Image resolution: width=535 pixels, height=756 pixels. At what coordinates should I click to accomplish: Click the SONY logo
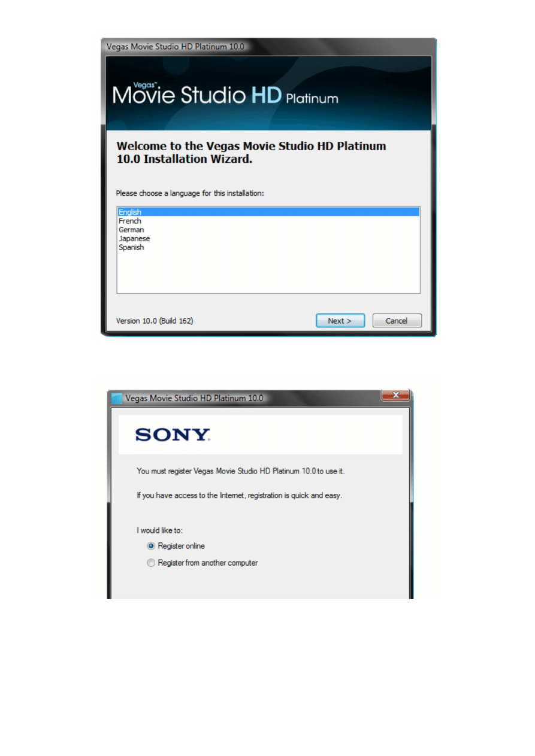point(173,435)
